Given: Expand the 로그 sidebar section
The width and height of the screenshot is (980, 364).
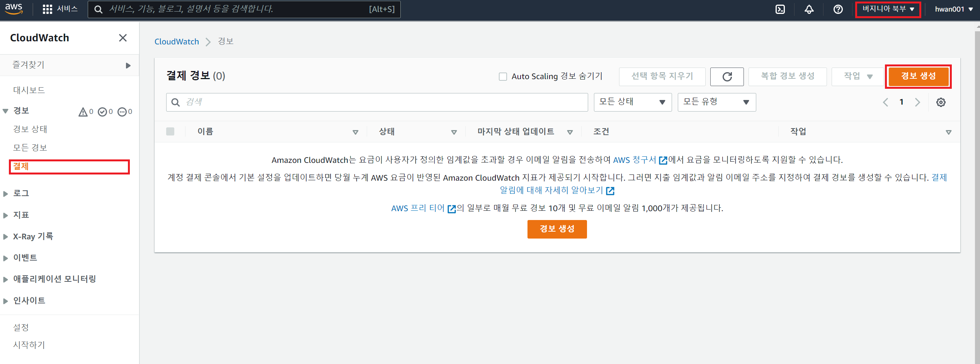Looking at the screenshot, I should click(5, 194).
